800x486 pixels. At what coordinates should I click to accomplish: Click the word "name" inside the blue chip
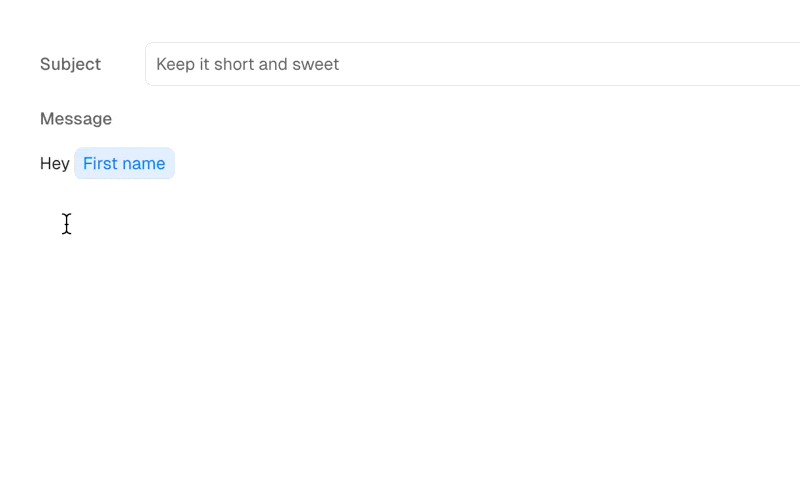pos(144,164)
